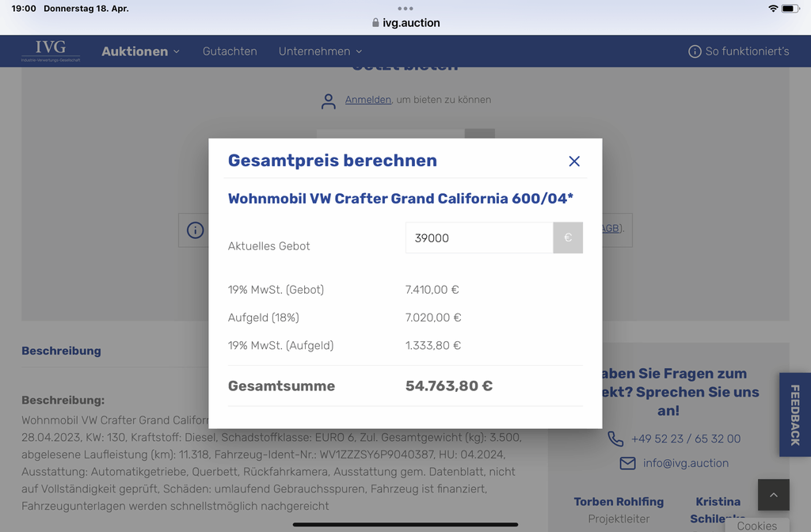
Task: Click the battery status icon
Action: click(790, 8)
